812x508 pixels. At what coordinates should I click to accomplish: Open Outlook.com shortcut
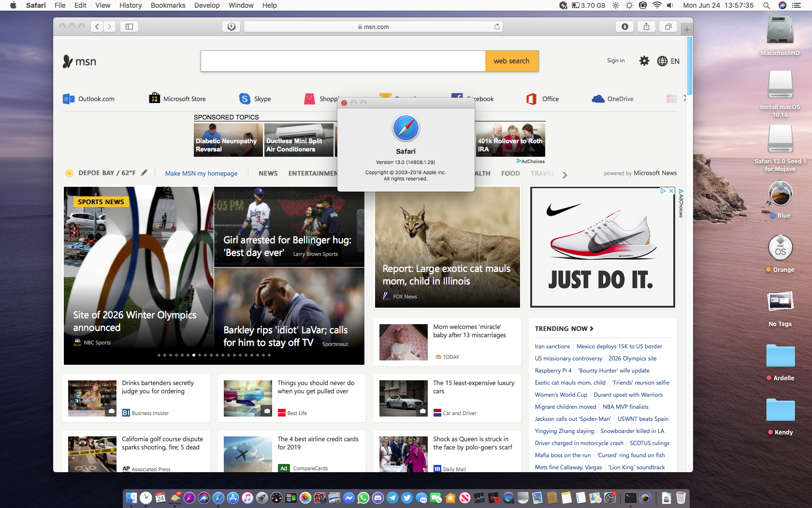pyautogui.click(x=89, y=99)
